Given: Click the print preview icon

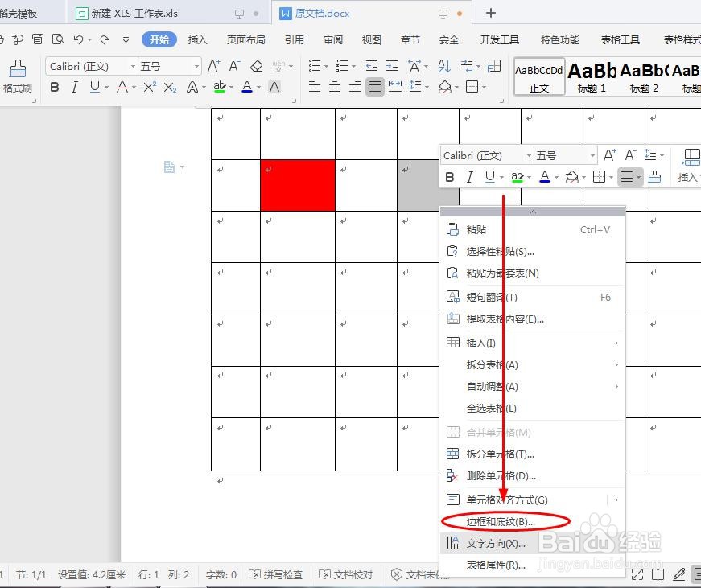Looking at the screenshot, I should click(x=58, y=39).
